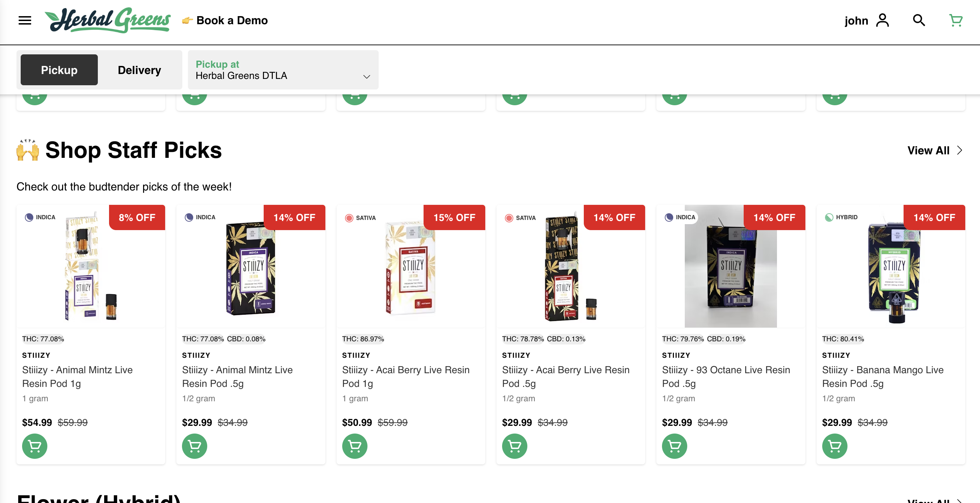Expand the Pickup at Herbal Greens DTLA dropdown
The width and height of the screenshot is (980, 503).
(x=283, y=70)
